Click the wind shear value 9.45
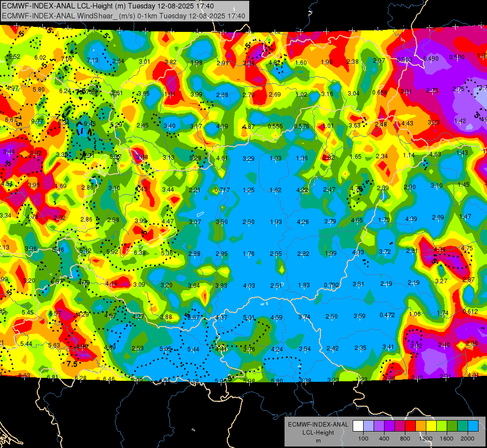Viewport: 487px width, 448px height. [x=90, y=123]
